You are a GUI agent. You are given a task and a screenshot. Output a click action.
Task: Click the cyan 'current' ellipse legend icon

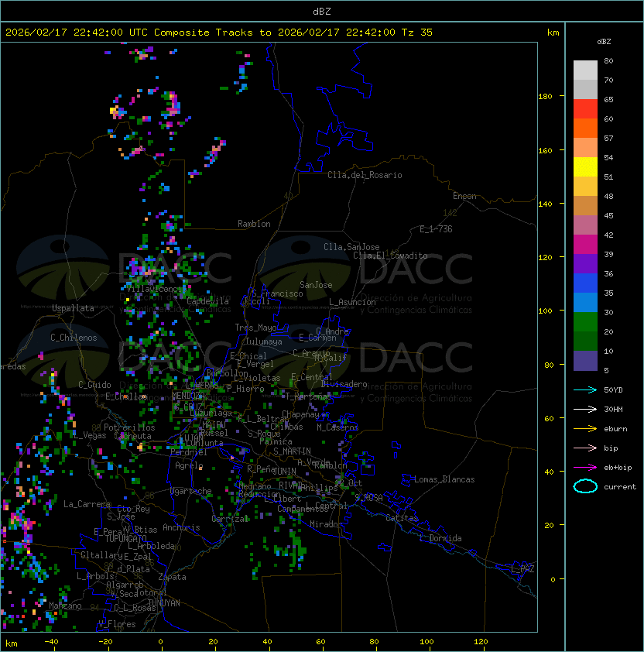[585, 486]
